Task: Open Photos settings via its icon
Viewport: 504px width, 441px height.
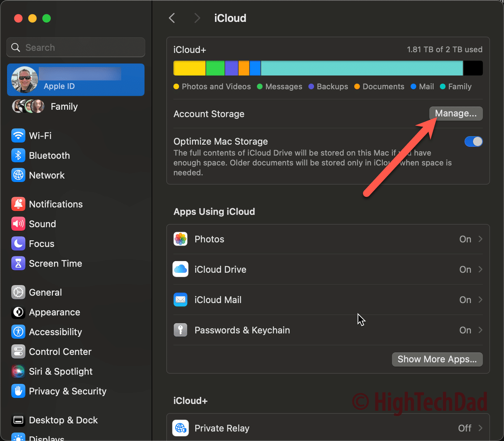Action: (180, 239)
